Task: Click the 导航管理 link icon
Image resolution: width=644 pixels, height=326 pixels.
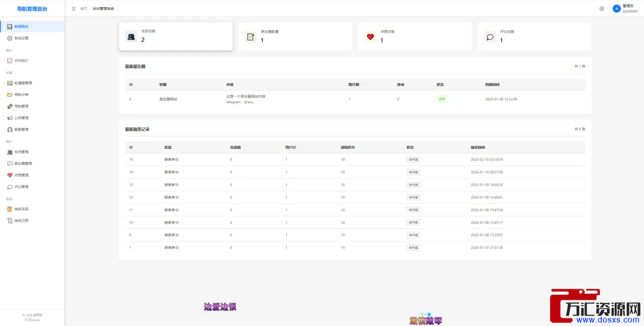Action: click(x=10, y=106)
